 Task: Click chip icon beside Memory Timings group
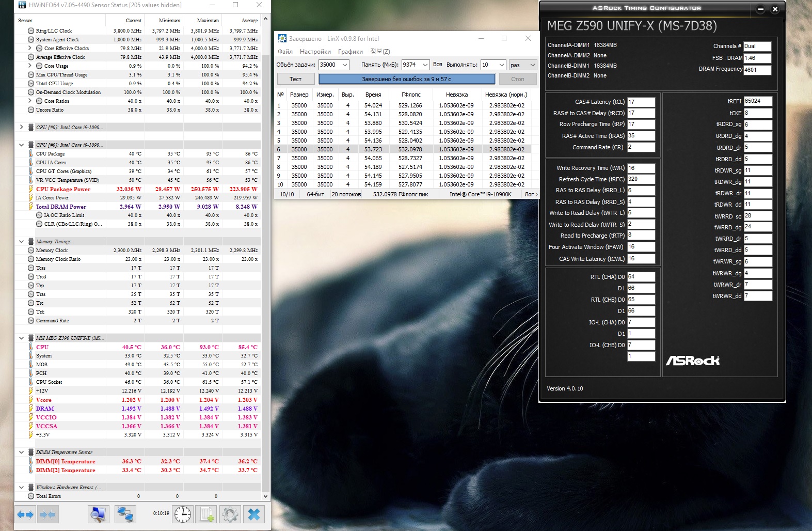31,241
